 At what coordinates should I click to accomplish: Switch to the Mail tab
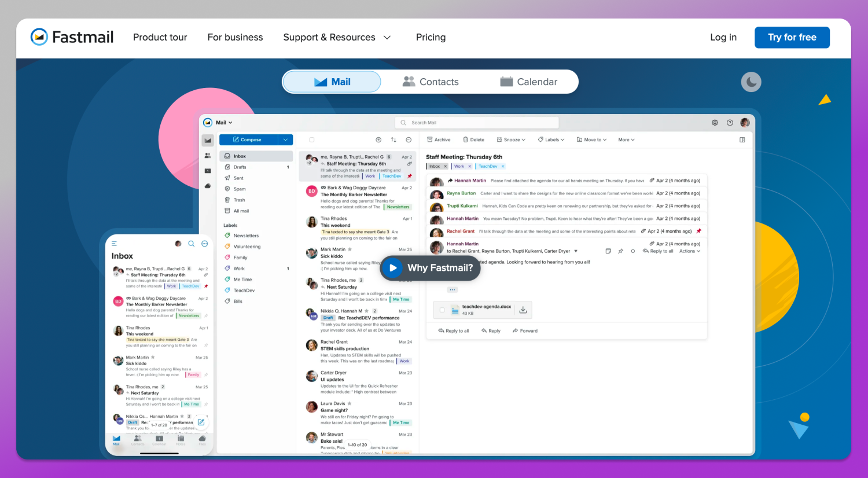(332, 82)
